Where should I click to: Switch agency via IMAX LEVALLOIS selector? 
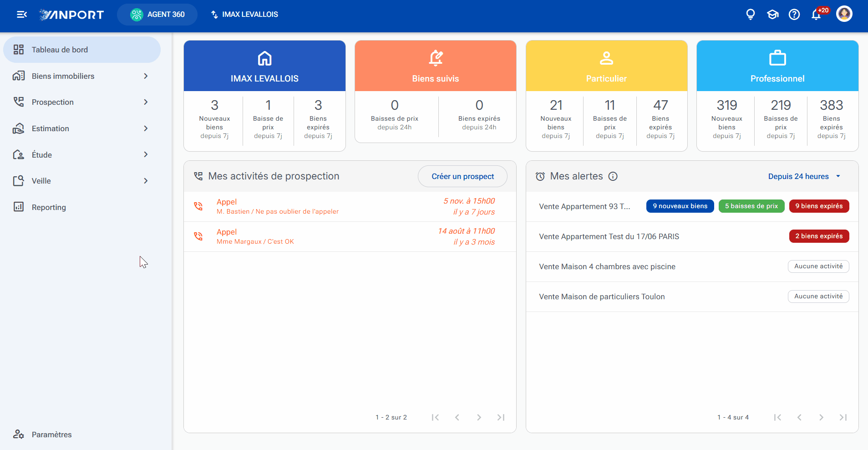(x=244, y=15)
